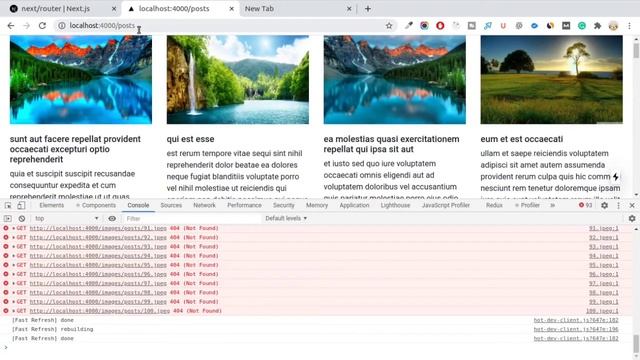The width and height of the screenshot is (640, 360).
Task: Click the 93 errors counter badge
Action: [x=585, y=205]
